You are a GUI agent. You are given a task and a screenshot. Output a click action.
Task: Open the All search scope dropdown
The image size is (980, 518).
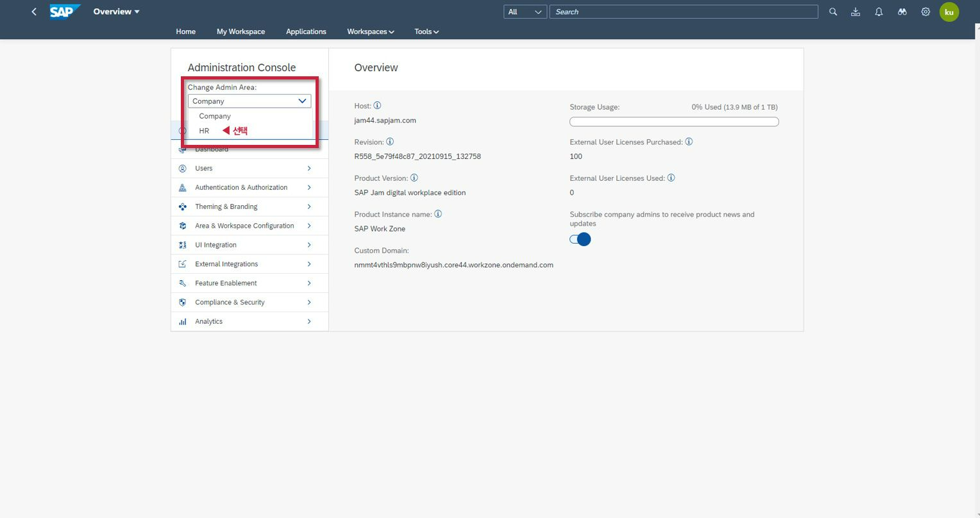click(525, 12)
